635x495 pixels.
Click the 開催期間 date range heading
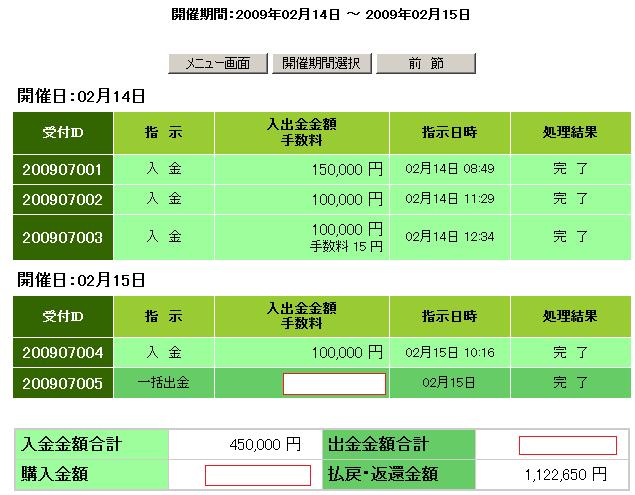tap(320, 15)
